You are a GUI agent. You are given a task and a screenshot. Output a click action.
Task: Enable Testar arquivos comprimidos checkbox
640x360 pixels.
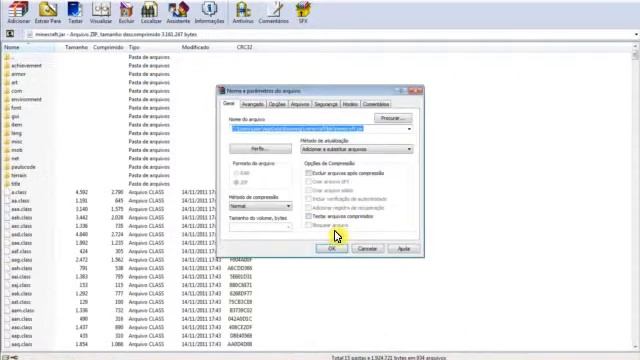(x=309, y=216)
